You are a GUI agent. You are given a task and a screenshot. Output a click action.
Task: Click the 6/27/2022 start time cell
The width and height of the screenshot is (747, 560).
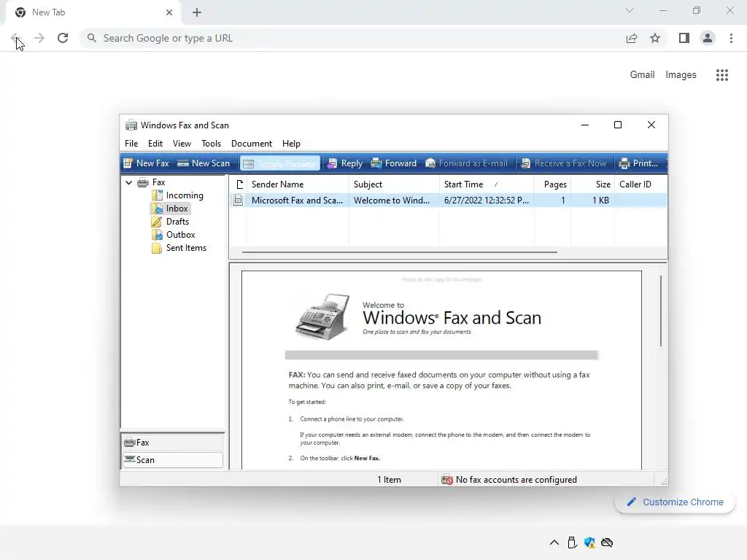point(487,201)
